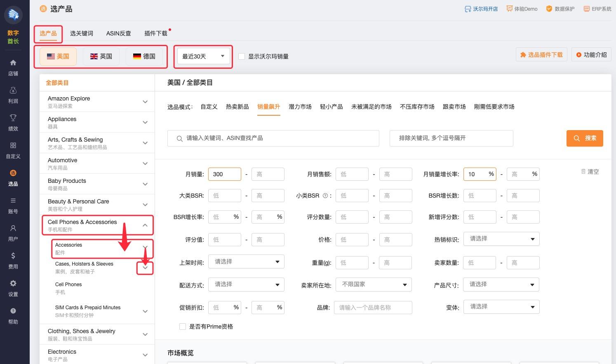Expand the Cases, Holsters & Sleeves subcategory
This screenshot has height=364, width=616.
click(x=145, y=267)
